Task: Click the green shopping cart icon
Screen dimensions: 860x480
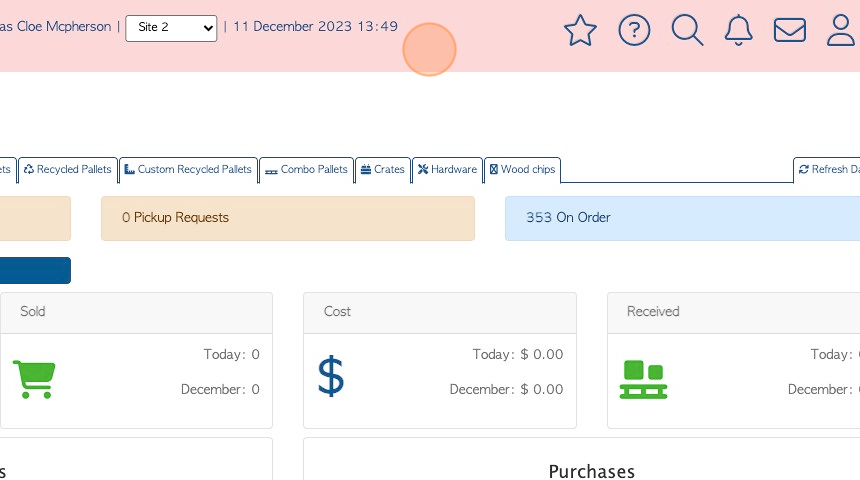Action: [x=34, y=379]
